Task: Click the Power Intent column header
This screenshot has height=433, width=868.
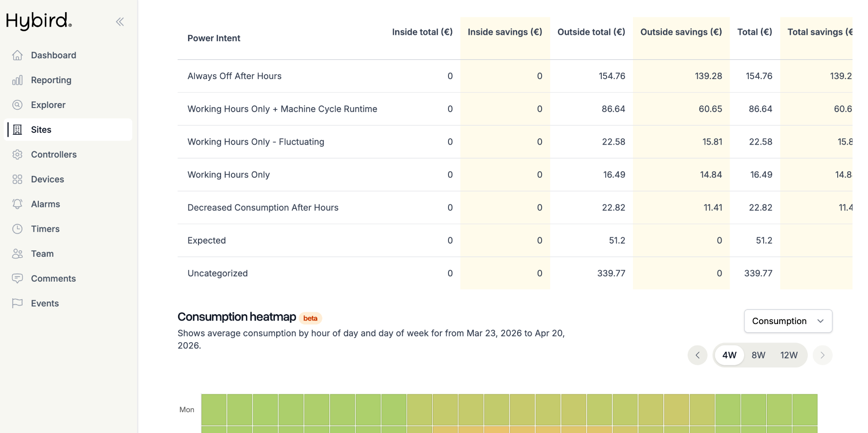Action: (214, 38)
